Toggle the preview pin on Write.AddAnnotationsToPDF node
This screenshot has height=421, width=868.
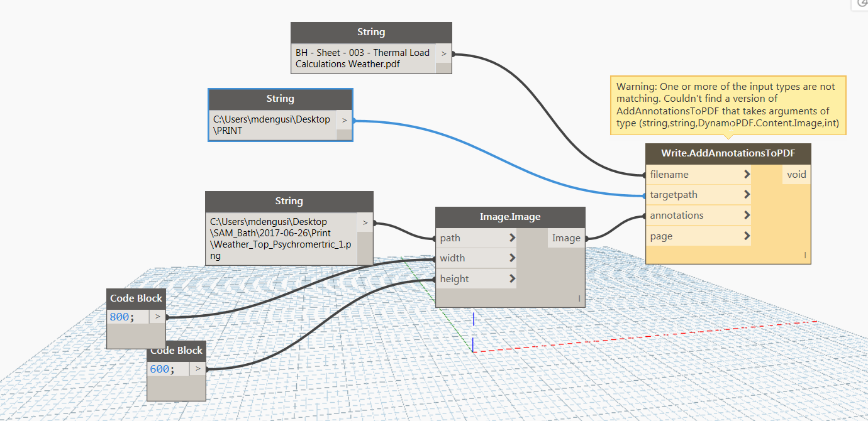click(x=804, y=256)
